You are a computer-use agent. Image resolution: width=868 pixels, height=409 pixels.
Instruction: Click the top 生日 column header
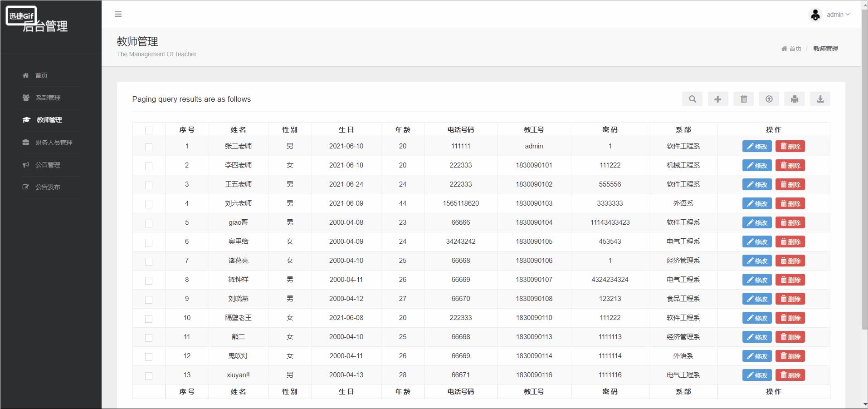click(346, 130)
